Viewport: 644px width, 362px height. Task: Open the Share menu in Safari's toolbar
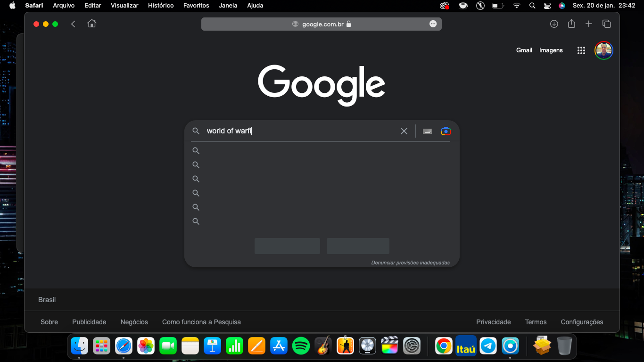pyautogui.click(x=571, y=24)
